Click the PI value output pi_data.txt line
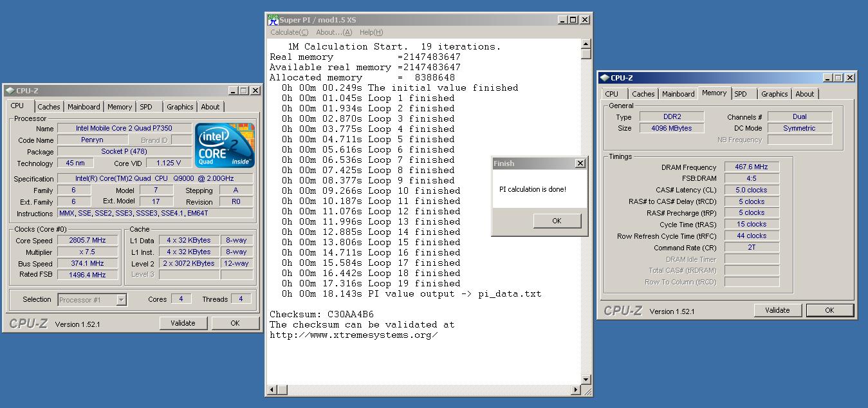Viewport: 868px width, 408px height. (411, 293)
